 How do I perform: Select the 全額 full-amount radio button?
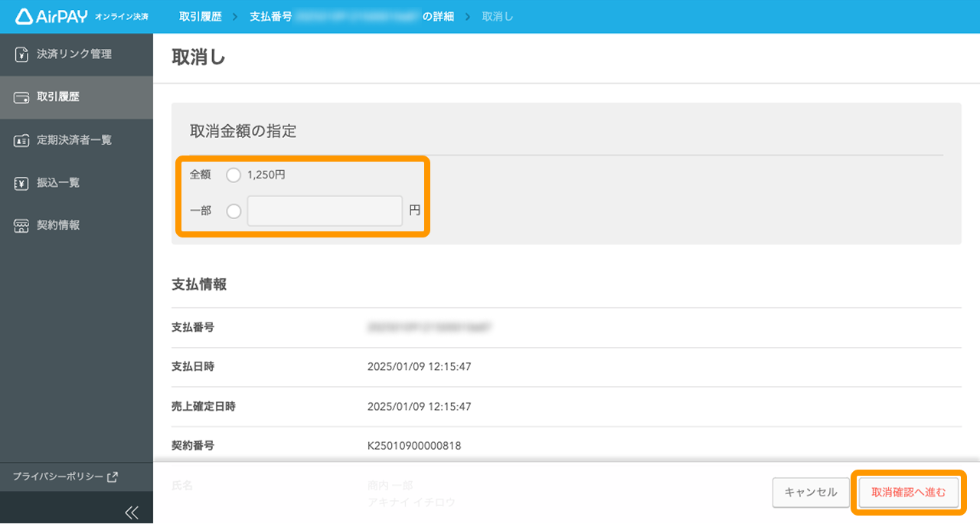coord(233,175)
